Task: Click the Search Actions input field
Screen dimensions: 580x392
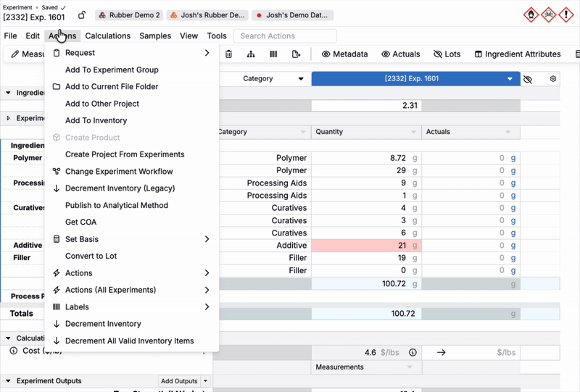Action: [x=284, y=36]
